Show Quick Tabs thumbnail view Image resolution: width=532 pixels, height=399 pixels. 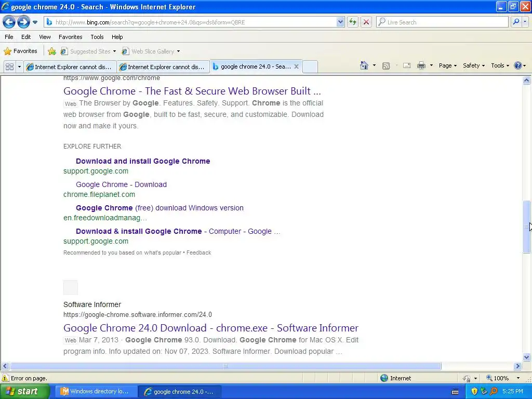9,67
